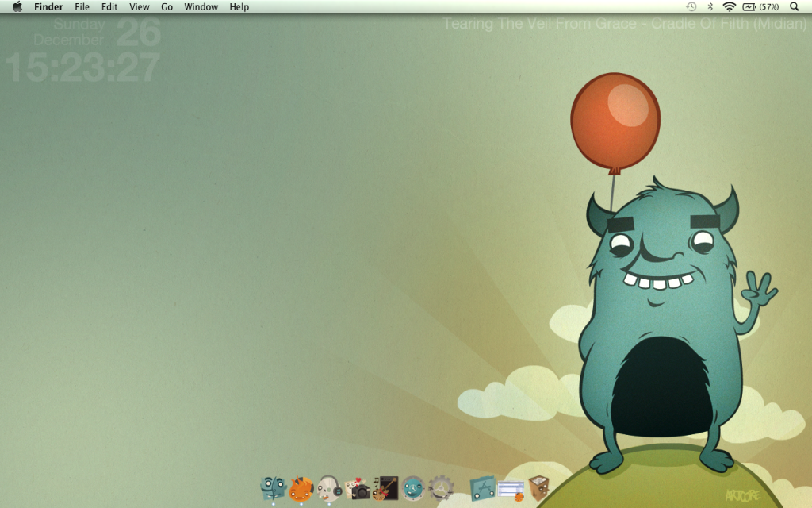Open the Finder menu in menu bar
The width and height of the screenshot is (812, 508).
click(48, 6)
